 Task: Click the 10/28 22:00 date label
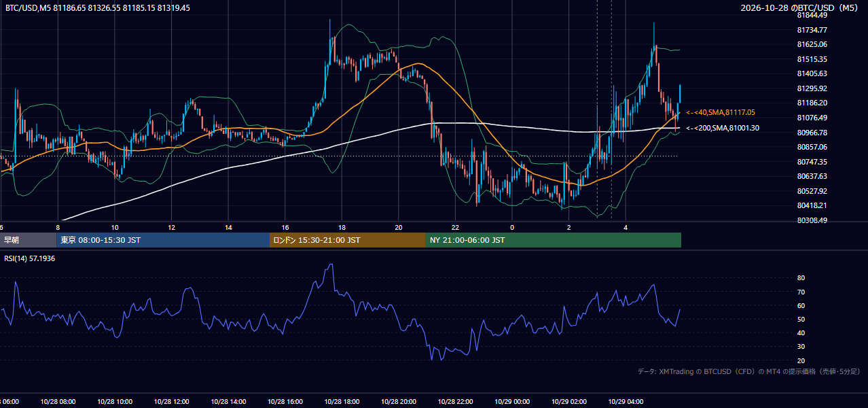point(455,402)
